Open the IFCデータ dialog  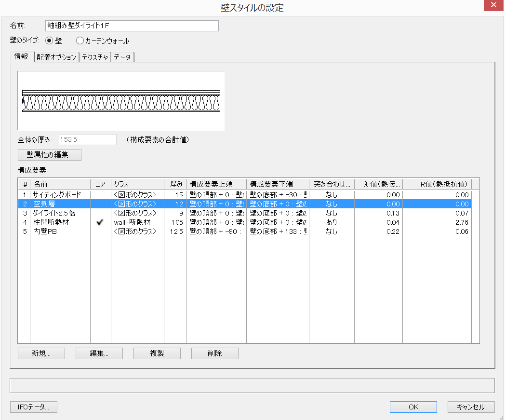tap(34, 407)
